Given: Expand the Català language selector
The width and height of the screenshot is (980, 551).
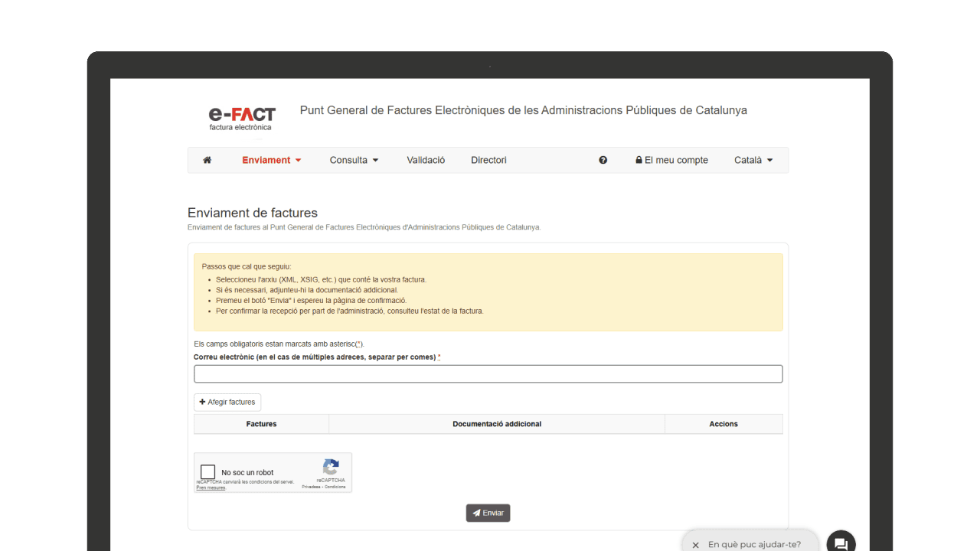Looking at the screenshot, I should click(753, 160).
